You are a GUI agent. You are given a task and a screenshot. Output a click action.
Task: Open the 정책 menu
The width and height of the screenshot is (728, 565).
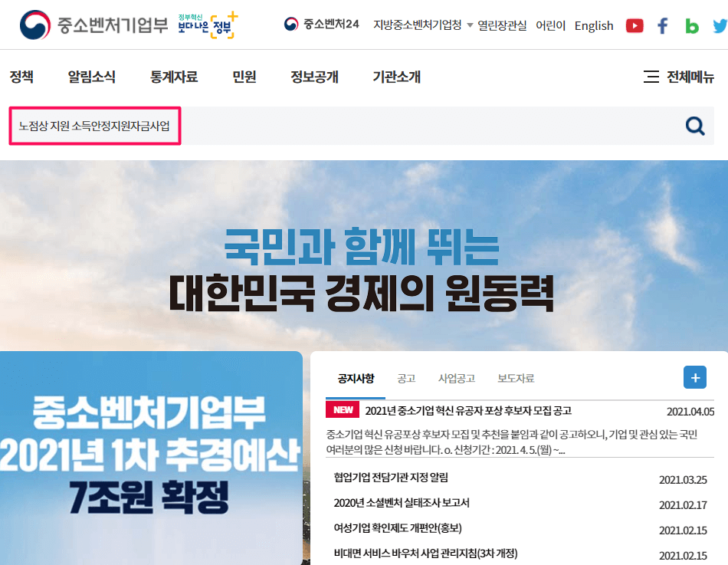22,77
